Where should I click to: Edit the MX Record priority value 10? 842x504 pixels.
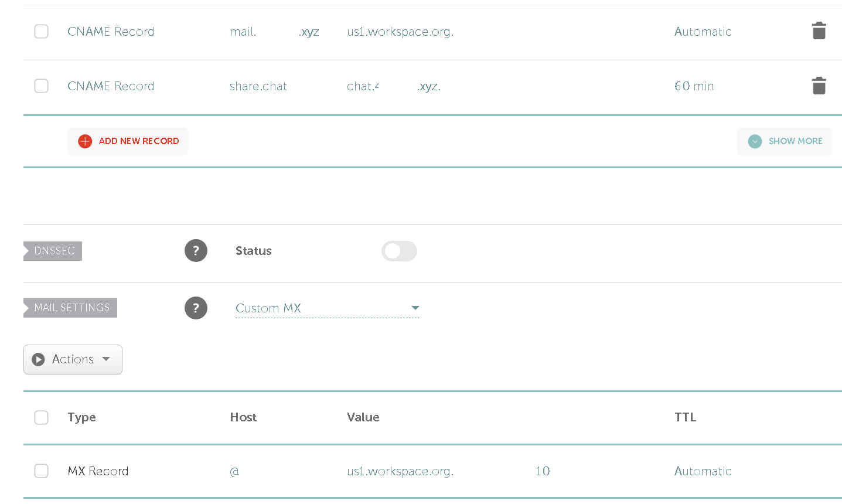coord(542,471)
